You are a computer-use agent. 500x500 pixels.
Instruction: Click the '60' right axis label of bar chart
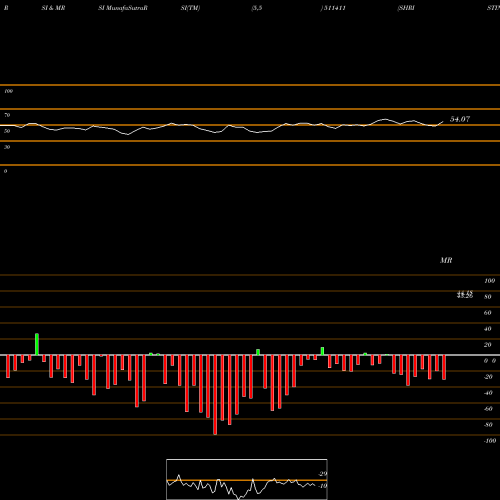(x=488, y=313)
